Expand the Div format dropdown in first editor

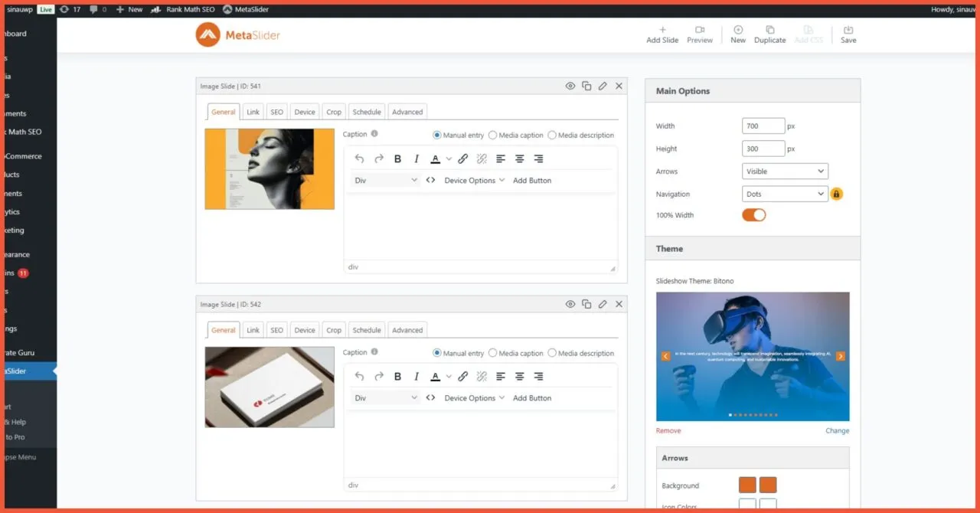tap(385, 181)
